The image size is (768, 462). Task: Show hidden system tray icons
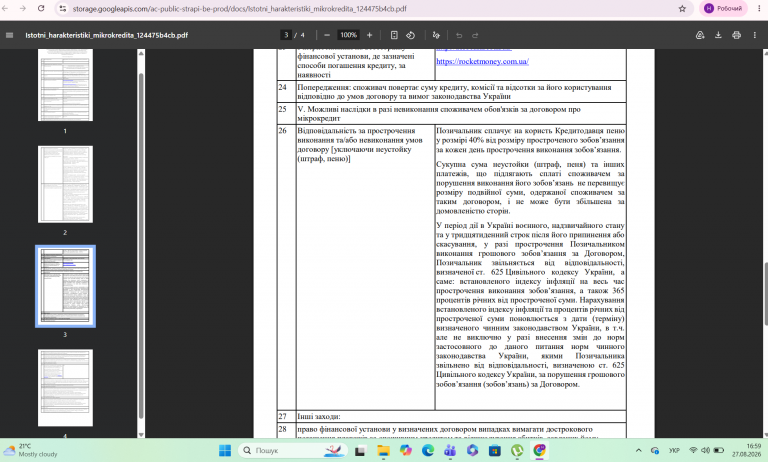coord(638,450)
